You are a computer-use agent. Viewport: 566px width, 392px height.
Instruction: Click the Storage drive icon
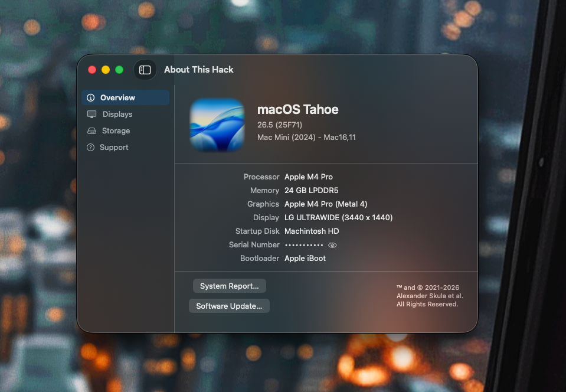pos(91,130)
